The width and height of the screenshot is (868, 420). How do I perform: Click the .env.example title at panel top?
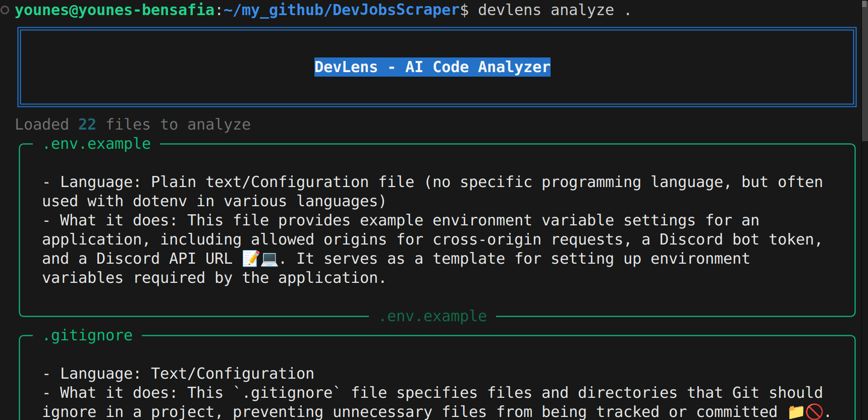pyautogui.click(x=96, y=144)
